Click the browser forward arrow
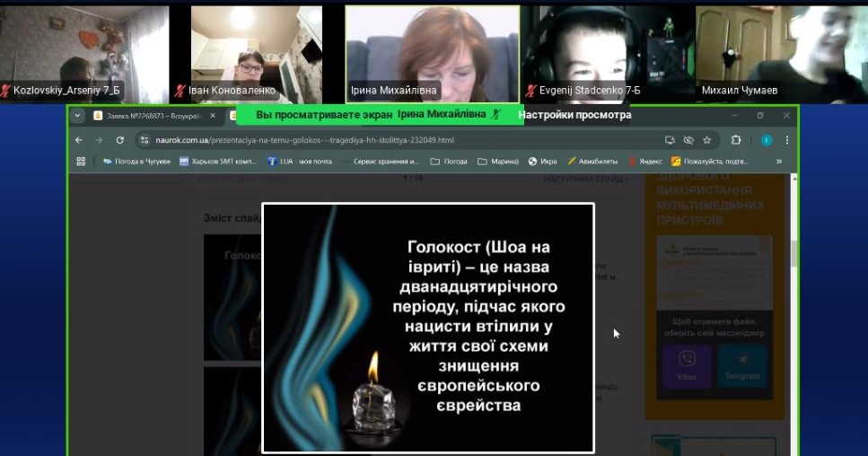 pos(99,140)
